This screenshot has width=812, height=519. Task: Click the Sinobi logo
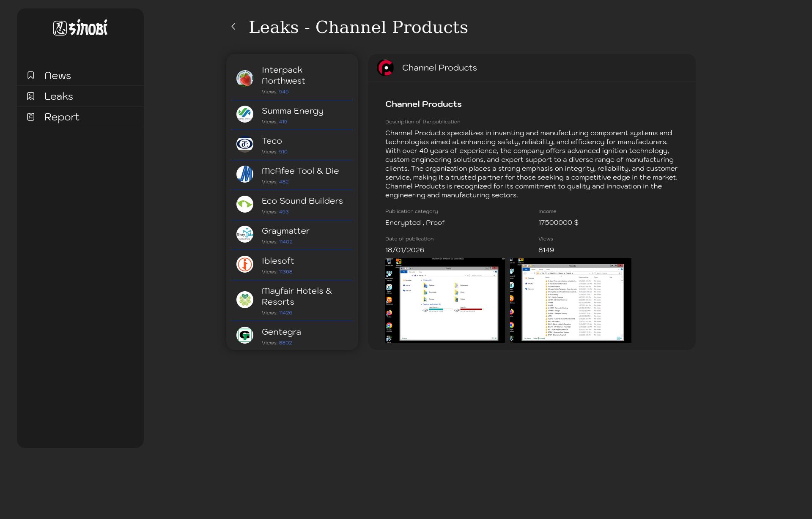[x=80, y=28]
